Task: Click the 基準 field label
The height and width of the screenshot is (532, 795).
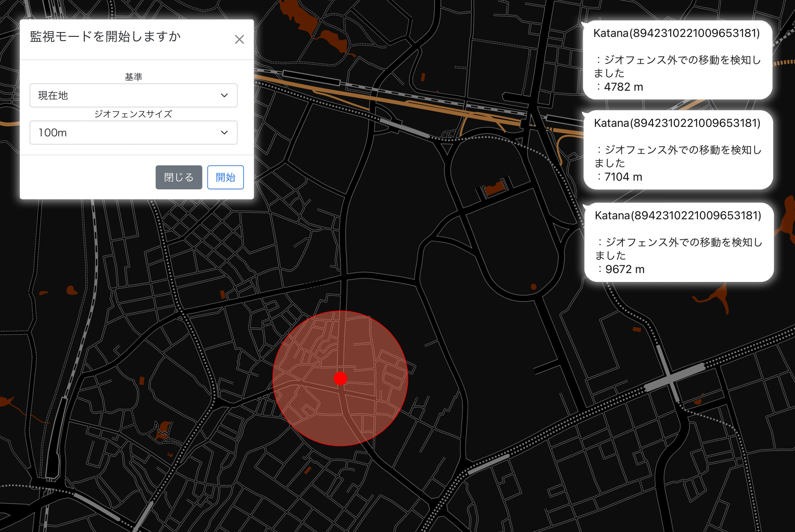Action: coord(133,77)
